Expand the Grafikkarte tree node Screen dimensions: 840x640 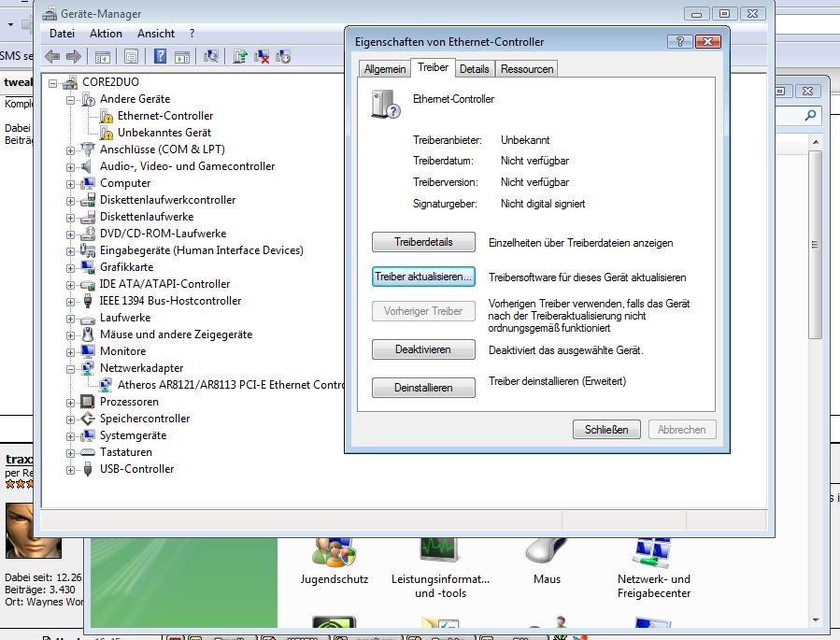(70, 267)
